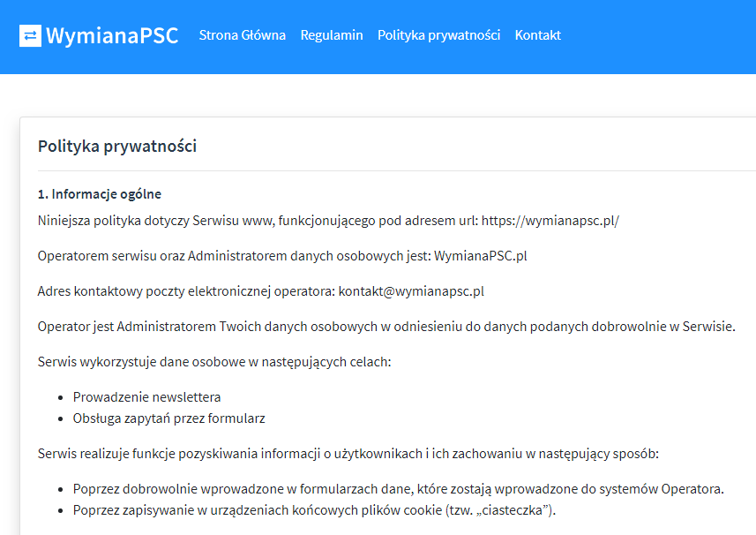
Task: Open the Regulamin navigation item
Action: 332,35
